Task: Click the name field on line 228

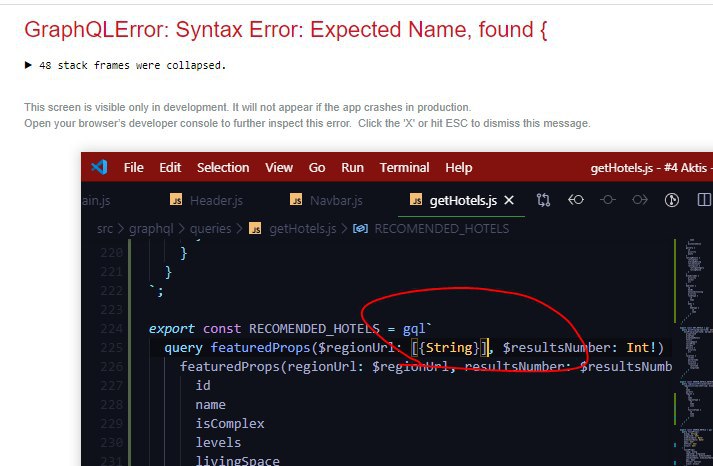Action: pos(211,405)
